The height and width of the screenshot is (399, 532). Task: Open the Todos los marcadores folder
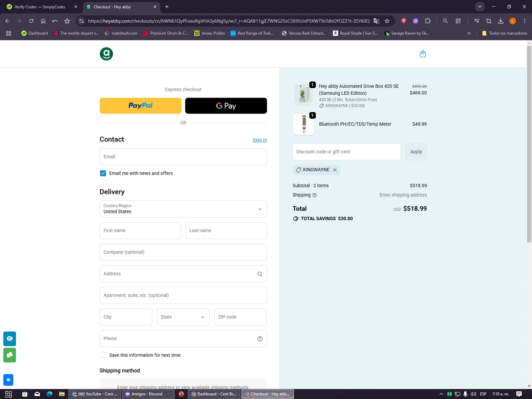click(504, 33)
